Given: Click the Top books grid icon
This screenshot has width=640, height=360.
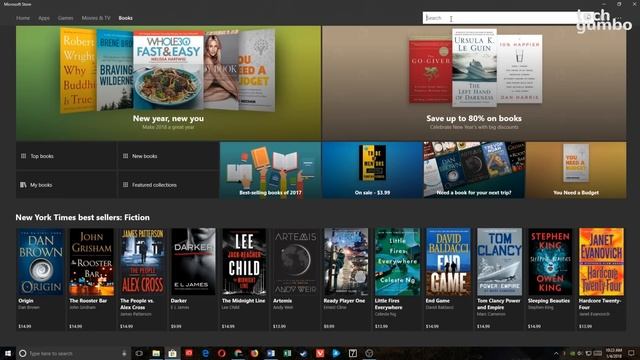Looking at the screenshot, I should pos(23,156).
